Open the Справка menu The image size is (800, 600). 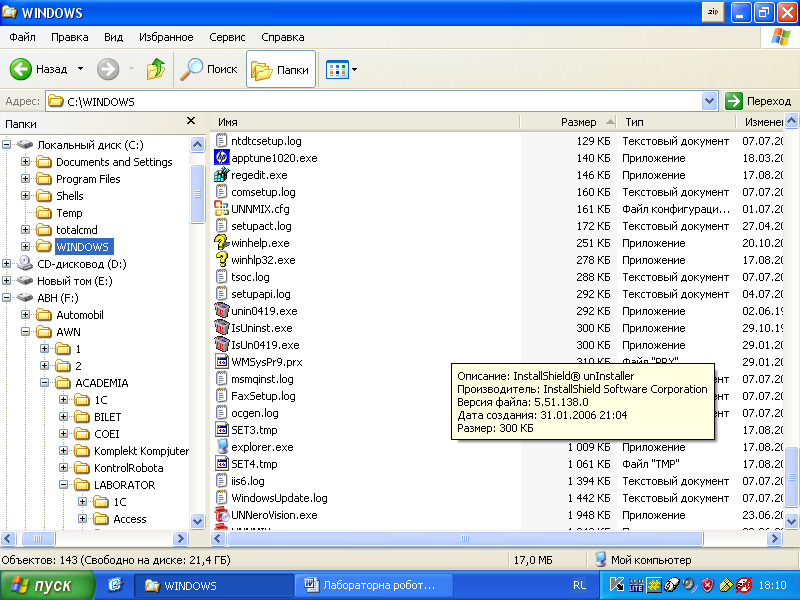click(x=283, y=37)
